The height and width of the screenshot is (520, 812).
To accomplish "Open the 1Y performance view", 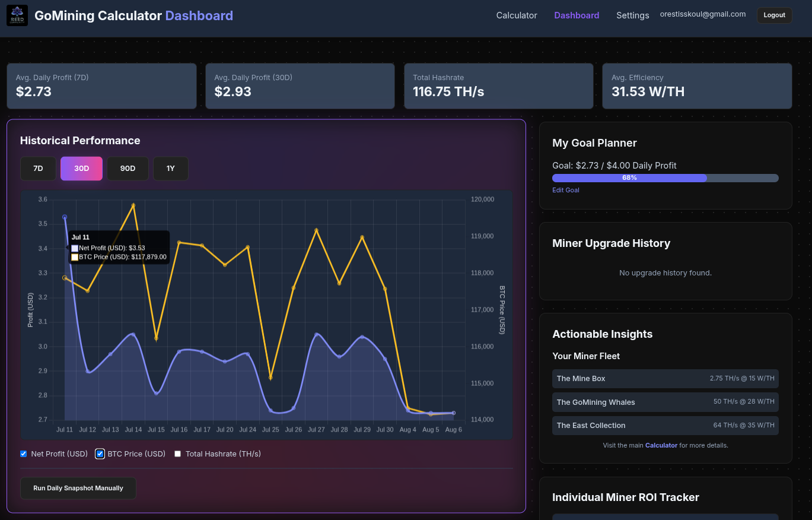I will (x=170, y=168).
